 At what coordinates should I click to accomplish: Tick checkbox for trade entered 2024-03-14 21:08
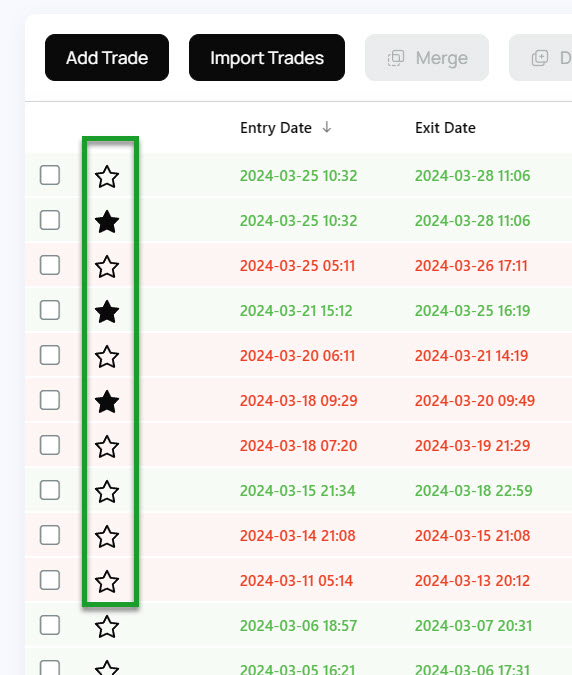(50, 535)
